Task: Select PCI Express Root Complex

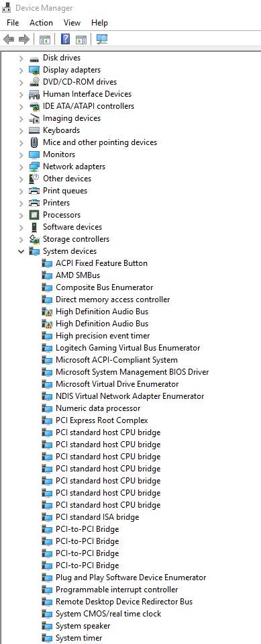Action: coord(102,420)
